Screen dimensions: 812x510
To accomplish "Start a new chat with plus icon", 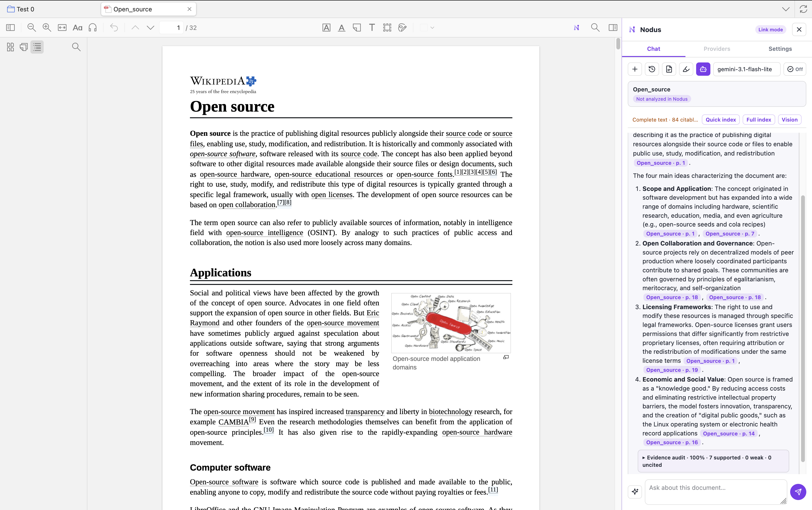I will (635, 69).
